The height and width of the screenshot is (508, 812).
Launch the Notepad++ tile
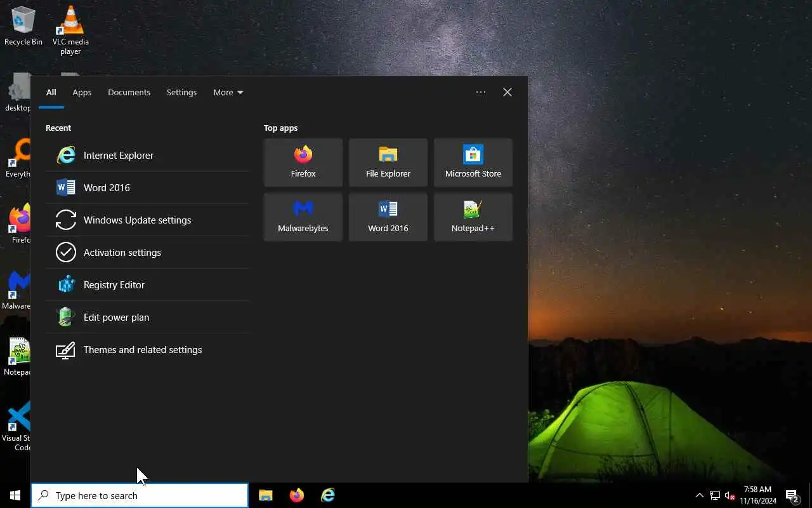473,217
